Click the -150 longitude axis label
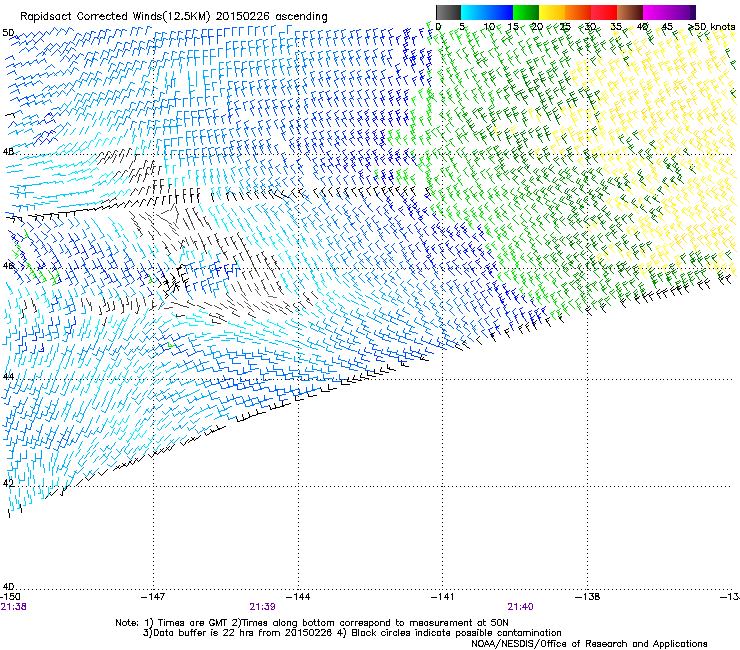 coord(10,597)
